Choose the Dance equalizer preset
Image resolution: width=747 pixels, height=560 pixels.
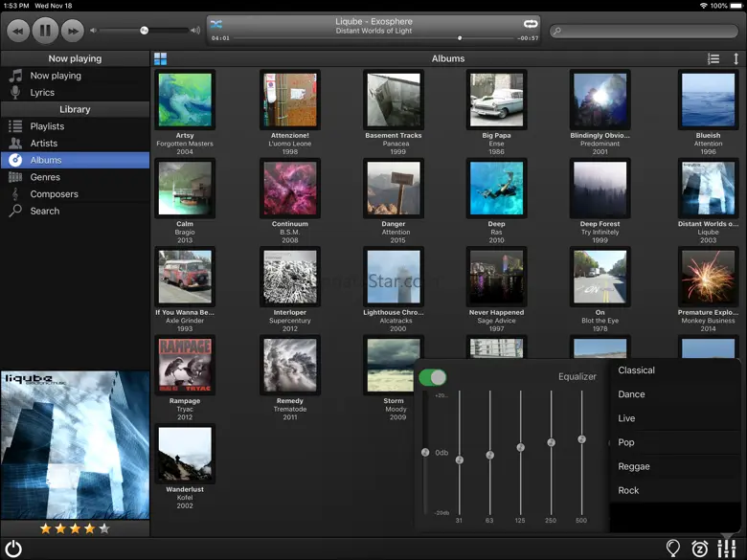[674, 394]
